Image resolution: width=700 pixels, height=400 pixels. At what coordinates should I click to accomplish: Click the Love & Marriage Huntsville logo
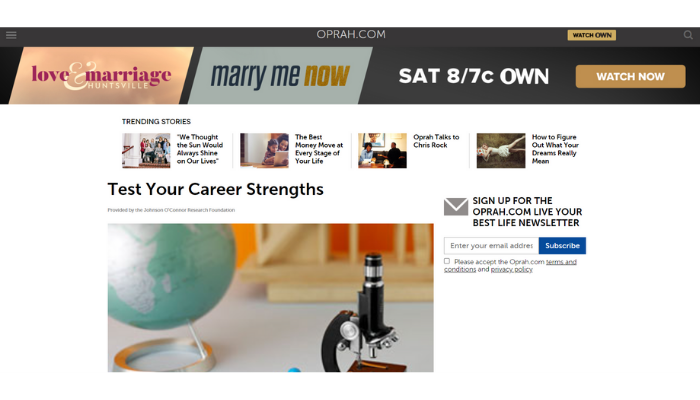[x=101, y=75]
